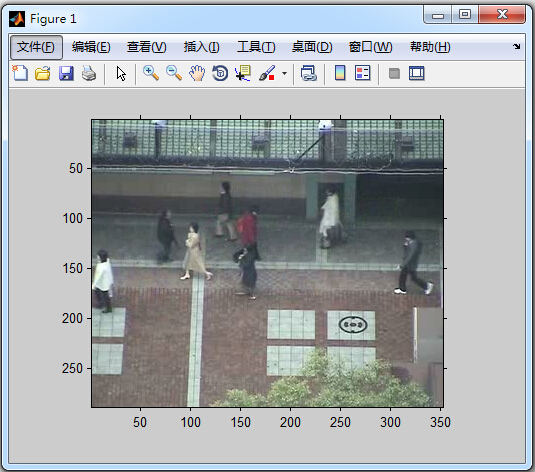
Task: Dock the figure with the menu bar arrow
Action: pyautogui.click(x=517, y=46)
